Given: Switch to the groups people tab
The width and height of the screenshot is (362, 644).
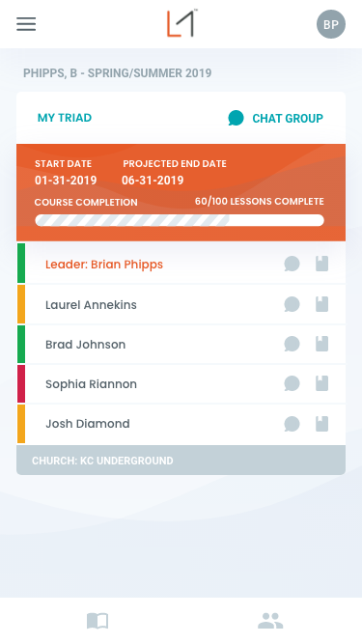Looking at the screenshot, I should (x=270, y=621).
